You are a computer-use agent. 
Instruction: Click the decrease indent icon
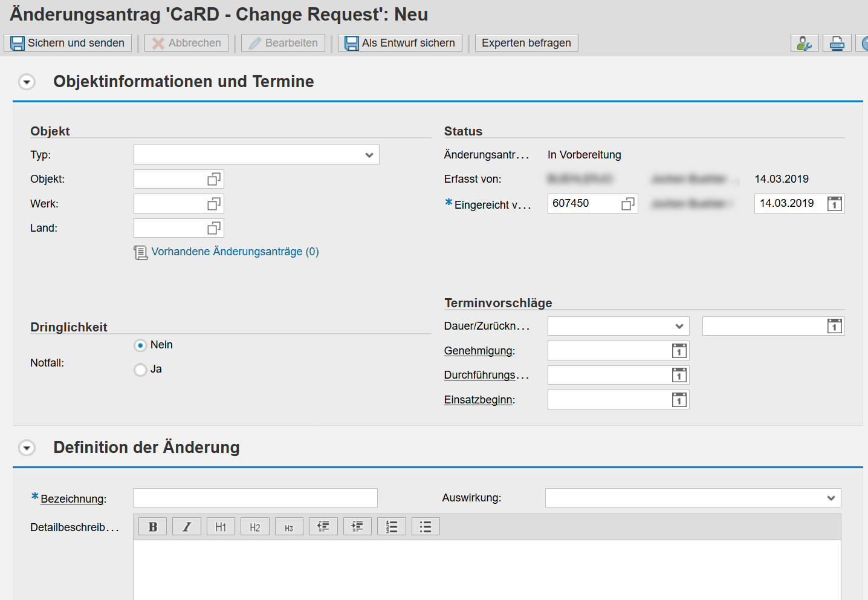coord(323,527)
